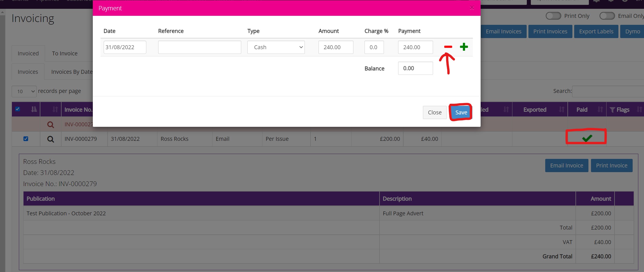Click the green paid checkmark for INV-0000279

[587, 138]
